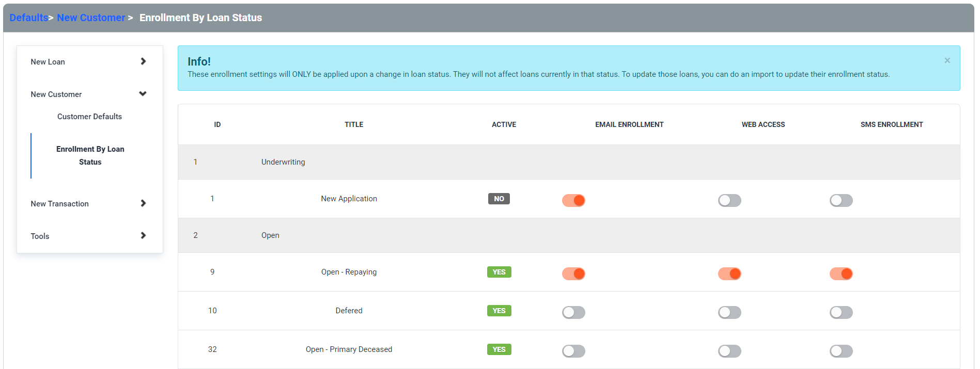980x369 pixels.
Task: Click the Open - Repaying title cell
Action: click(x=349, y=272)
